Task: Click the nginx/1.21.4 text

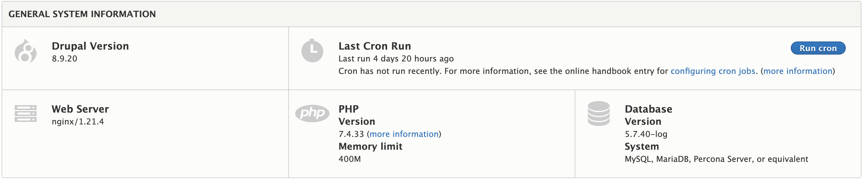Action: click(x=78, y=122)
